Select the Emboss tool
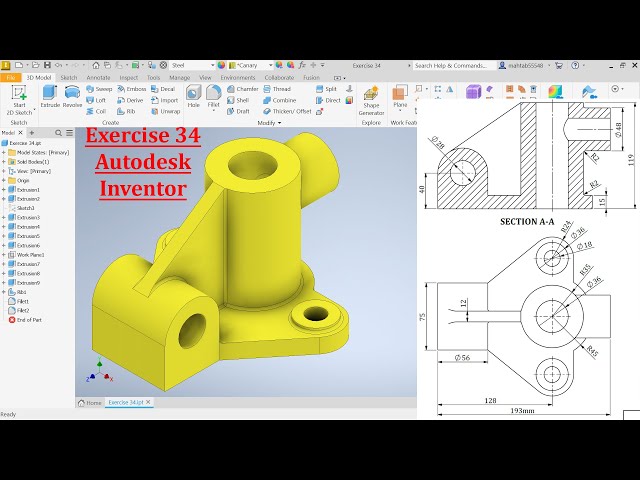 pos(131,89)
